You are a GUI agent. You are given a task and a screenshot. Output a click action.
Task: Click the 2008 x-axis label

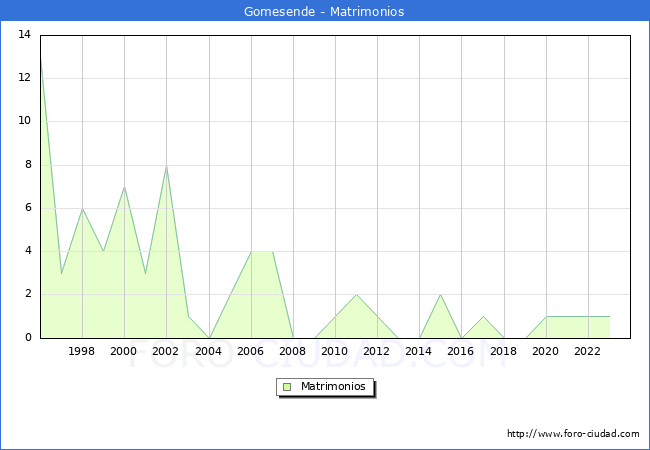293,351
